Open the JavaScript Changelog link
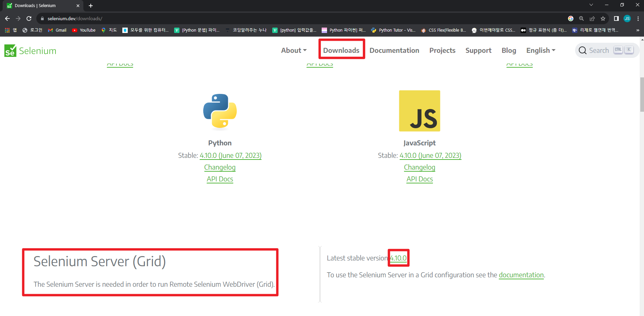The height and width of the screenshot is (316, 644). tap(419, 167)
